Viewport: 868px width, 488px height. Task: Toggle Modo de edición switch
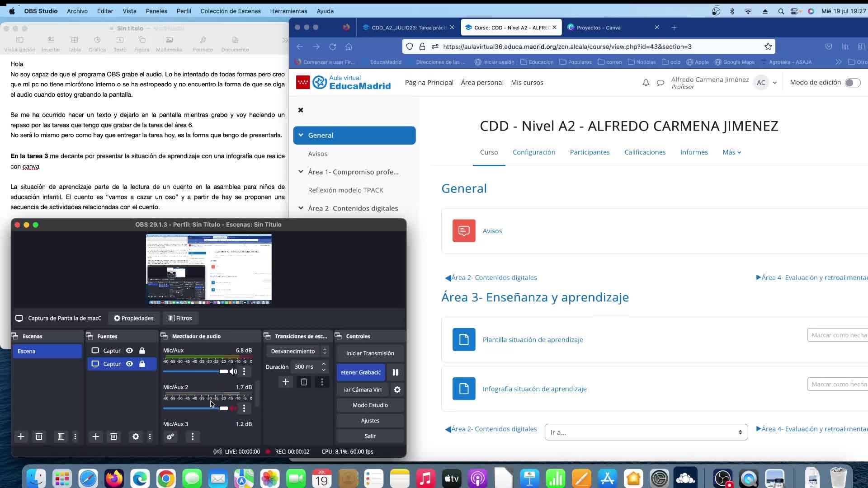[852, 83]
